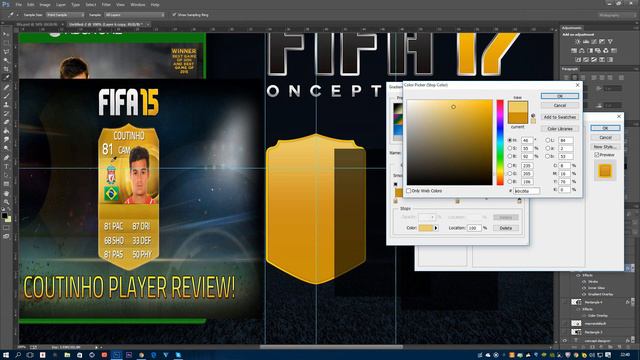
Task: Open Windows Start menu
Action: coord(6,355)
